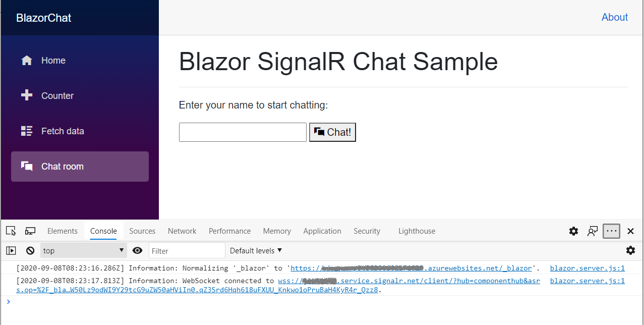The width and height of the screenshot is (644, 325).
Task: Select the Chat room sidebar entry
Action: pos(62,166)
